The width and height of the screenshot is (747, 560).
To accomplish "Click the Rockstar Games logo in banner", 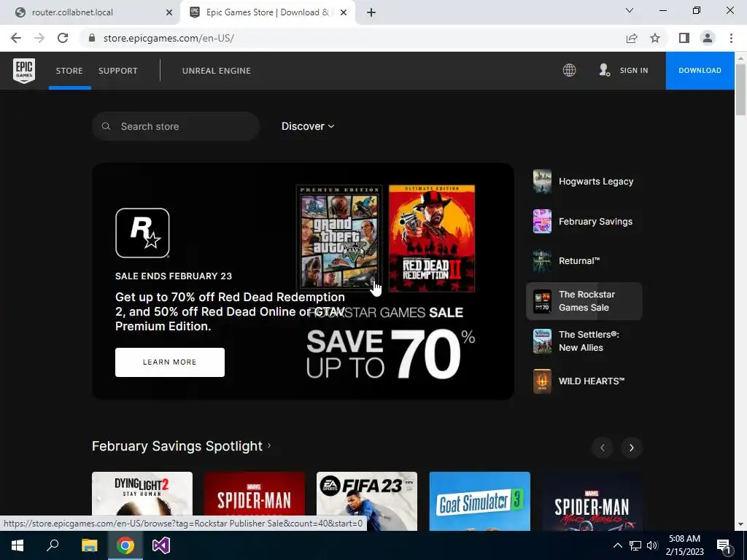I will coord(142,233).
